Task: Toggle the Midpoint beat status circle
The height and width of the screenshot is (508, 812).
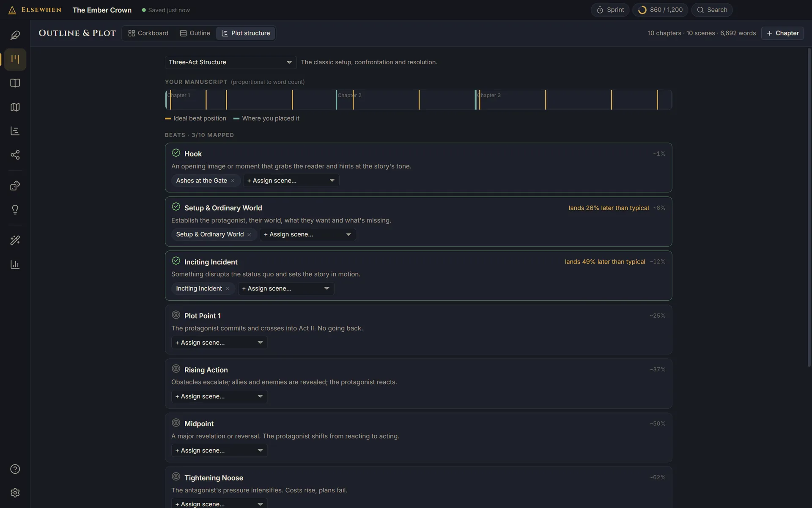Action: click(x=176, y=423)
